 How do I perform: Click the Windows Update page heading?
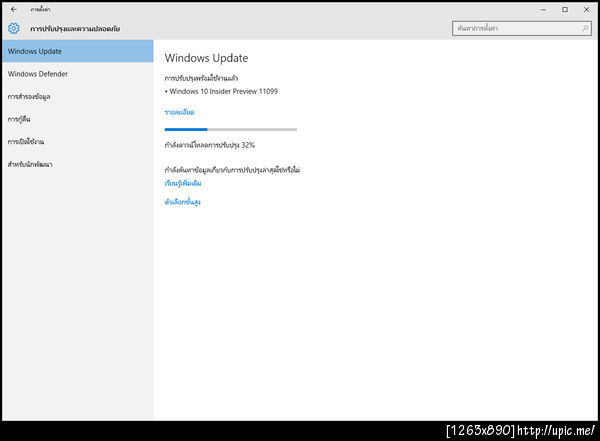tap(206, 58)
